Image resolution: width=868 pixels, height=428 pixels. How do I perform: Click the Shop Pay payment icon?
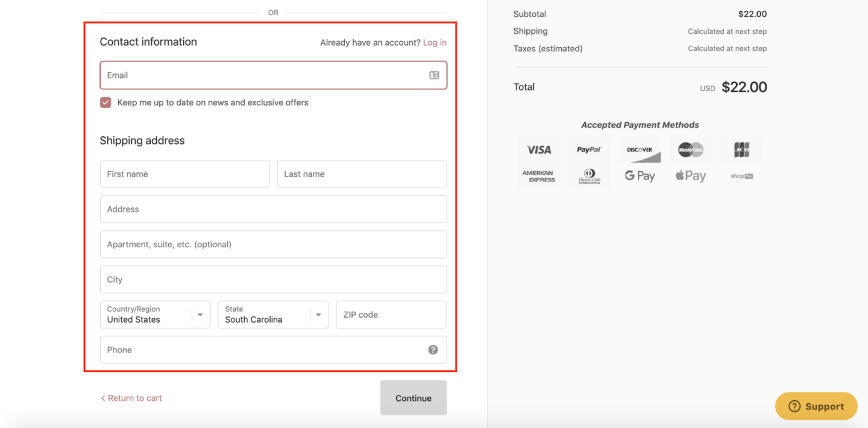(x=741, y=175)
